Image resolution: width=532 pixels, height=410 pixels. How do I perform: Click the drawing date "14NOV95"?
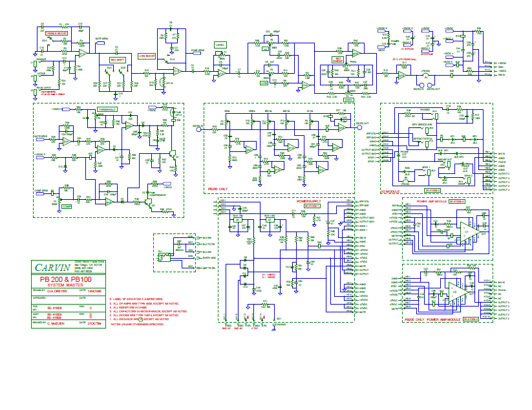click(x=94, y=291)
